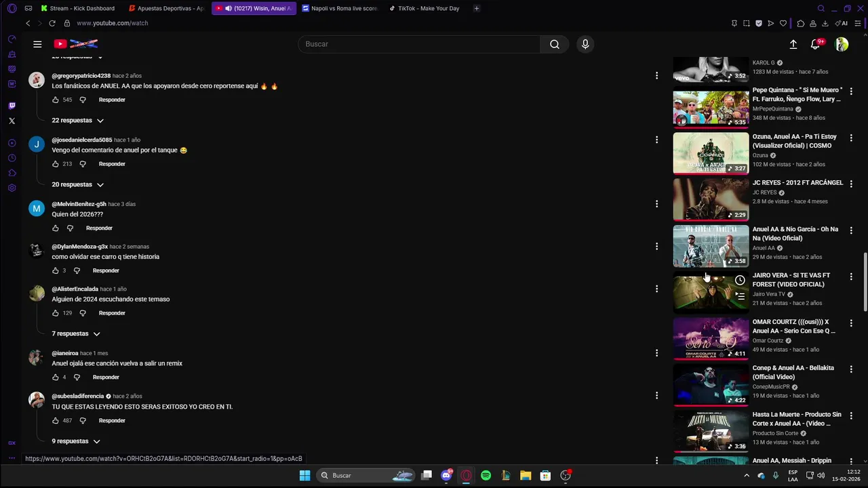Screen dimensions: 868x488
Task: Open Discord from the taskbar
Action: click(x=446, y=476)
